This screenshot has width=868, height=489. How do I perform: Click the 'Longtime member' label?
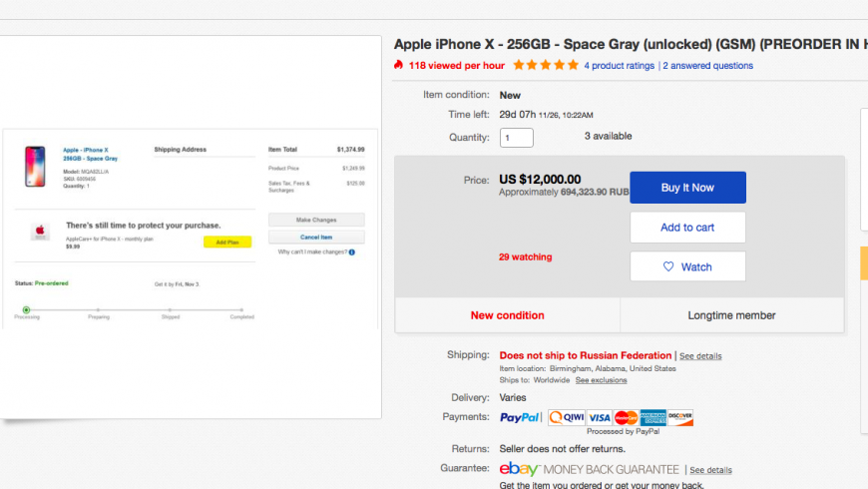click(732, 315)
